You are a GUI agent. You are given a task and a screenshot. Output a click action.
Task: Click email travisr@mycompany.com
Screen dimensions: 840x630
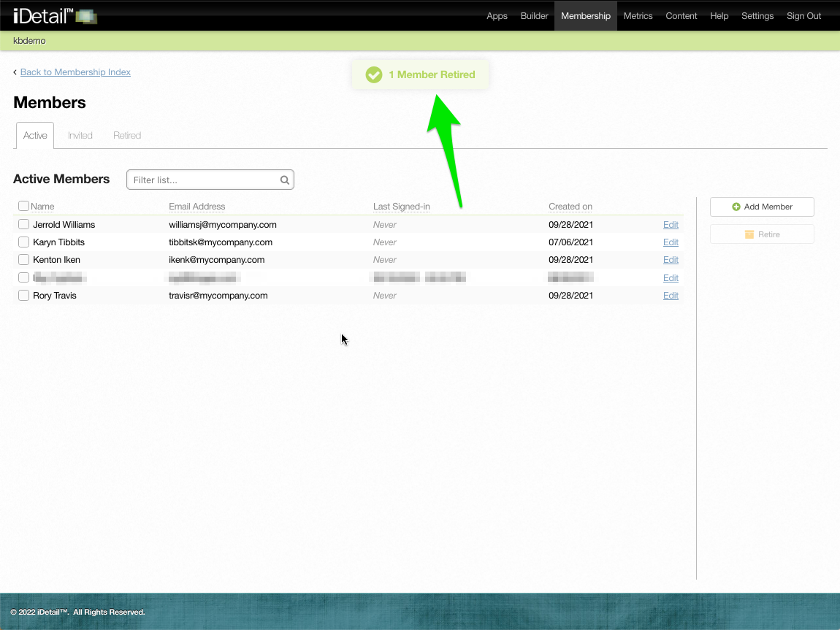coord(218,296)
